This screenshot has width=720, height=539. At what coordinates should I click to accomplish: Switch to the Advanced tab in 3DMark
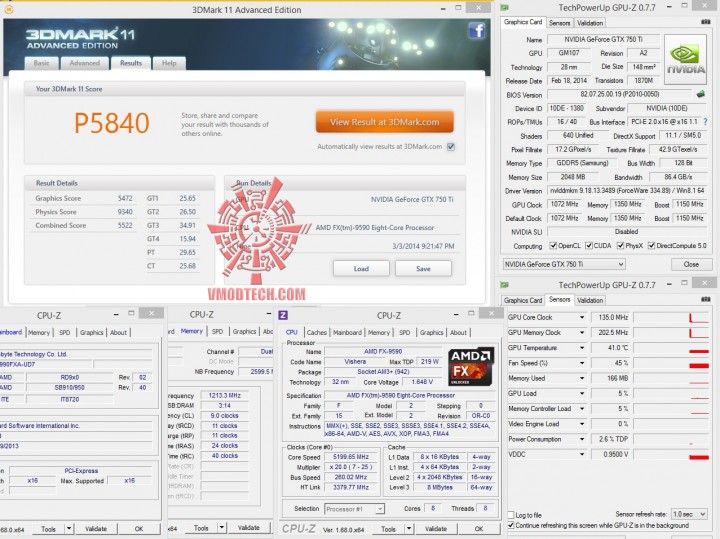pyautogui.click(x=84, y=63)
